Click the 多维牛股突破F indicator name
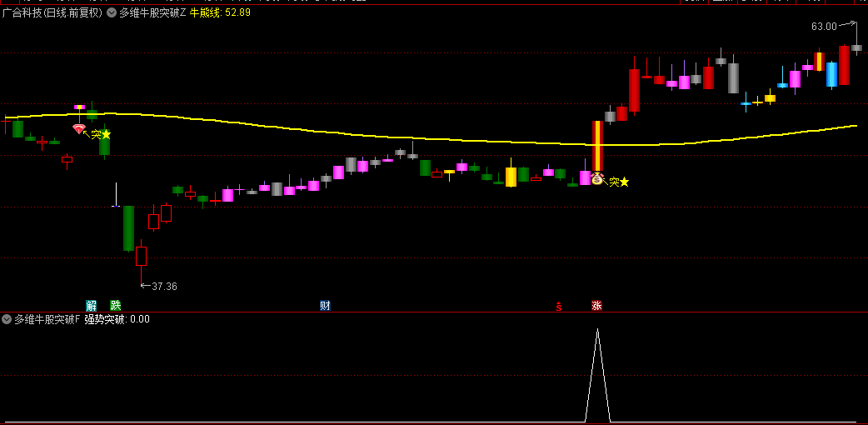The width and height of the screenshot is (868, 425). (47, 319)
